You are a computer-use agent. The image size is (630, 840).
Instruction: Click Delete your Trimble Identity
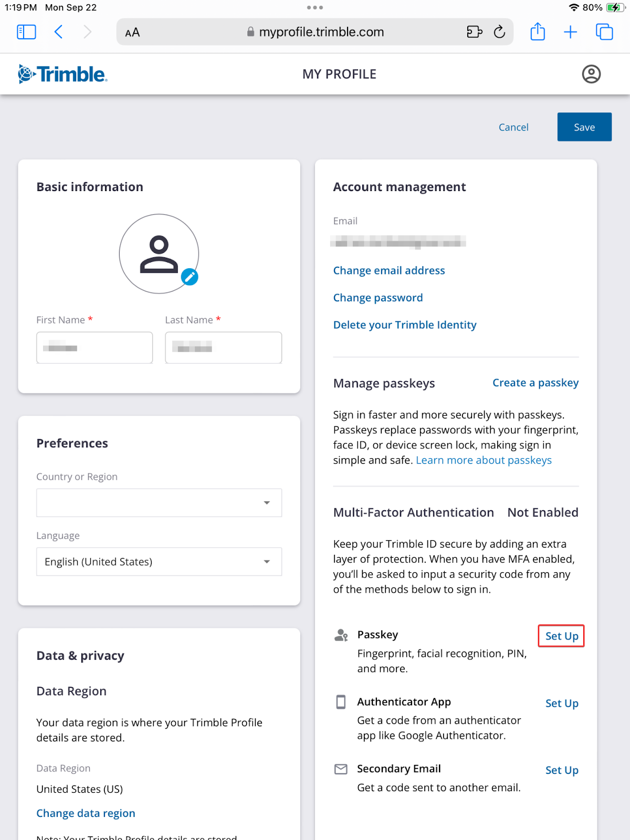tap(405, 325)
